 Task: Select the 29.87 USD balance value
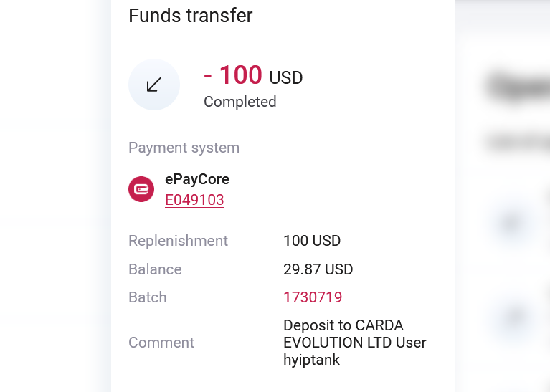pos(318,269)
